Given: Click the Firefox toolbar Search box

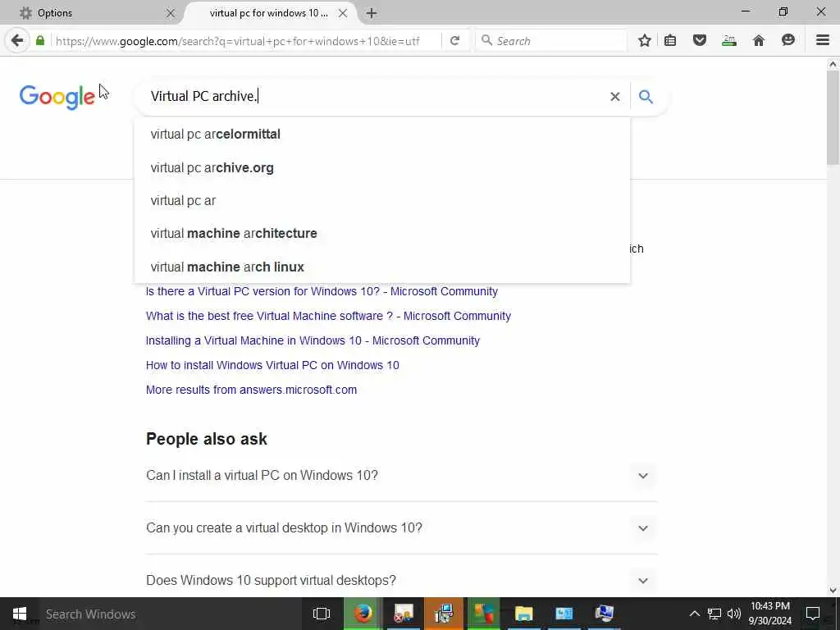Looking at the screenshot, I should coord(550,41).
